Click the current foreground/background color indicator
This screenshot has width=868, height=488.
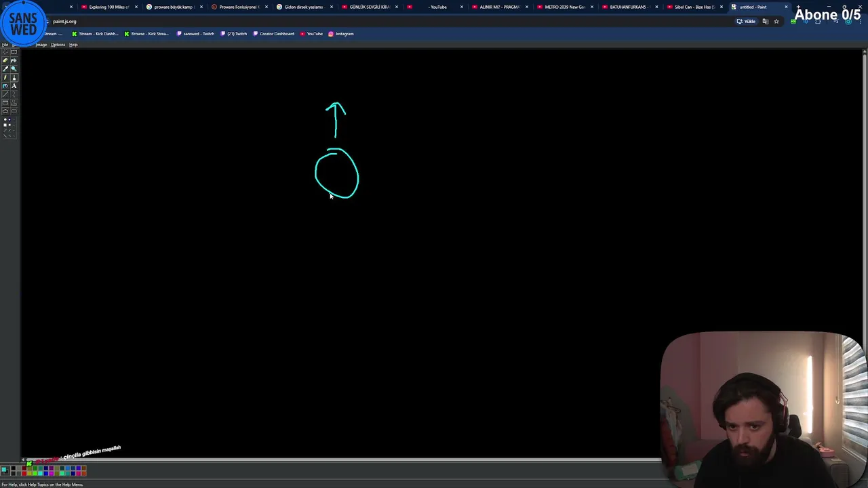5,470
